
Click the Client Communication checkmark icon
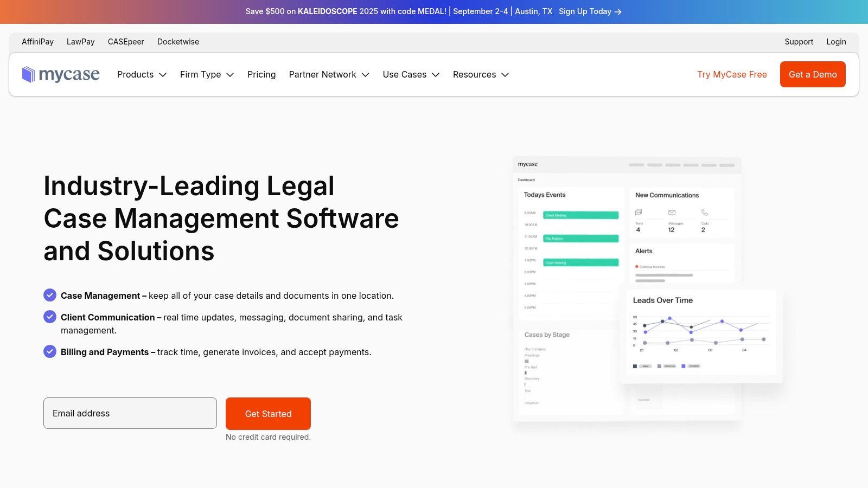pos(50,317)
